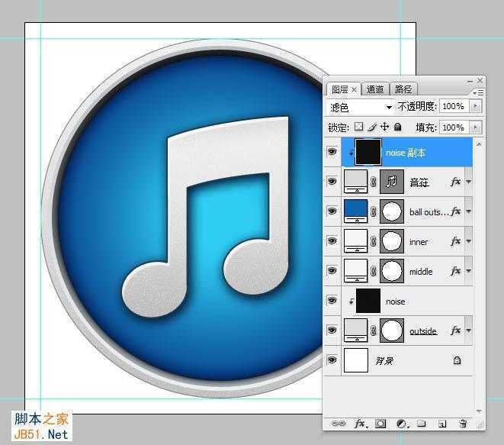This screenshot has height=445, width=504.
Task: Expand effects list of middle layer
Action: pyautogui.click(x=469, y=271)
